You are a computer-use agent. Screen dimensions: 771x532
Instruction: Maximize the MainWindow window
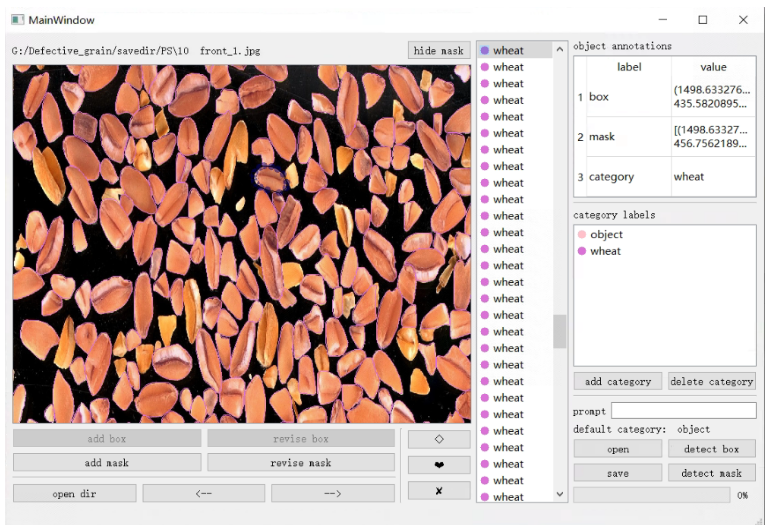tap(703, 20)
